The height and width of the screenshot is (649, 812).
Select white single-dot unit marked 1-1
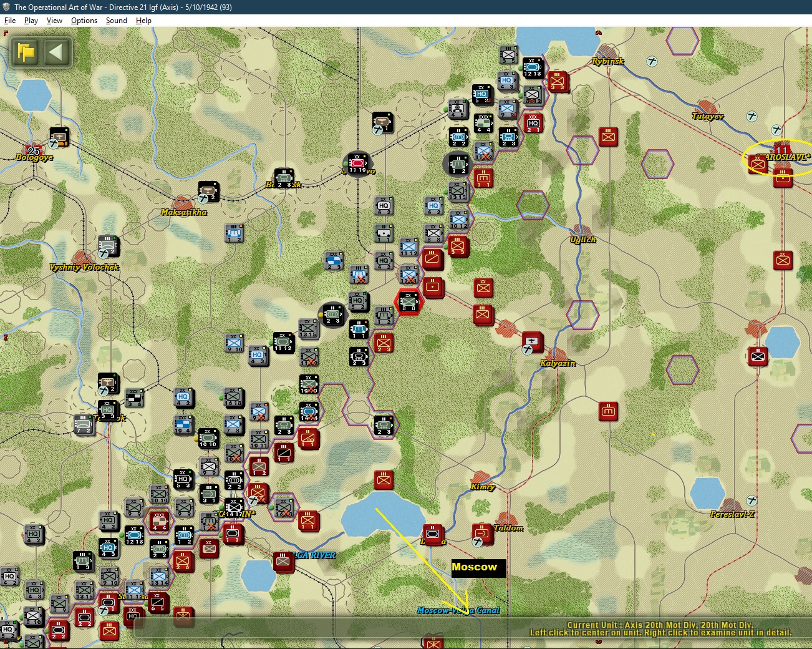384,233
